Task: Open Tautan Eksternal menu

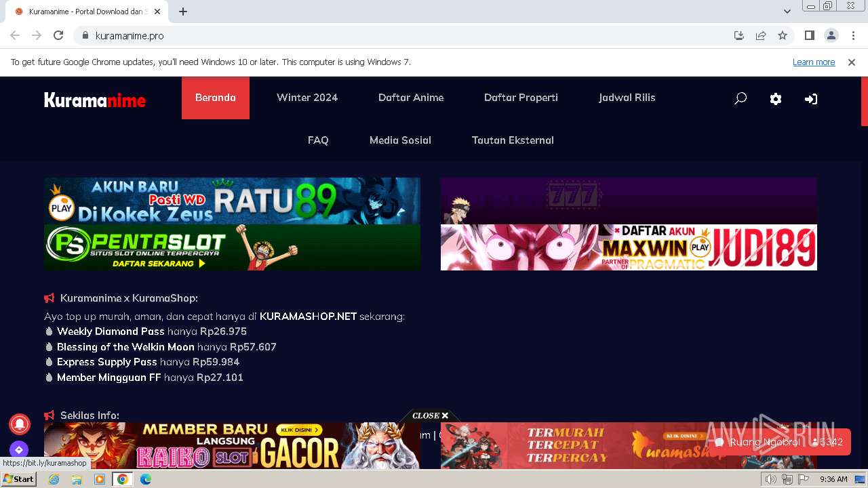Action: point(513,140)
